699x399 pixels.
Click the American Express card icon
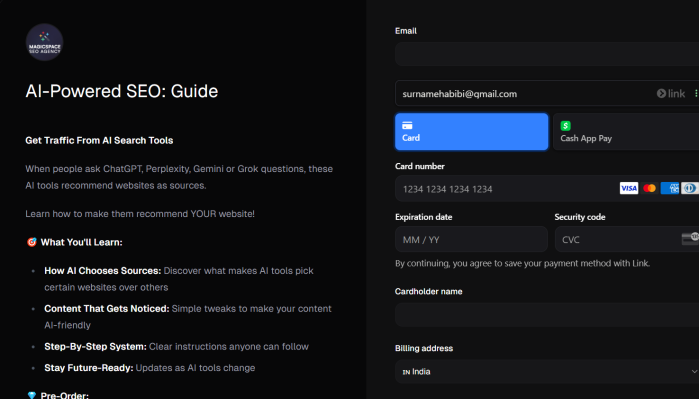tap(670, 188)
